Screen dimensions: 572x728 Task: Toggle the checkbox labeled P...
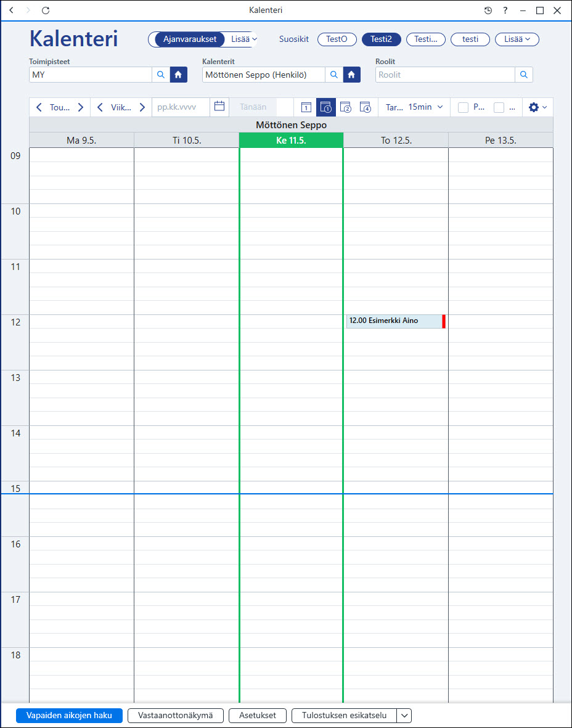tap(463, 107)
